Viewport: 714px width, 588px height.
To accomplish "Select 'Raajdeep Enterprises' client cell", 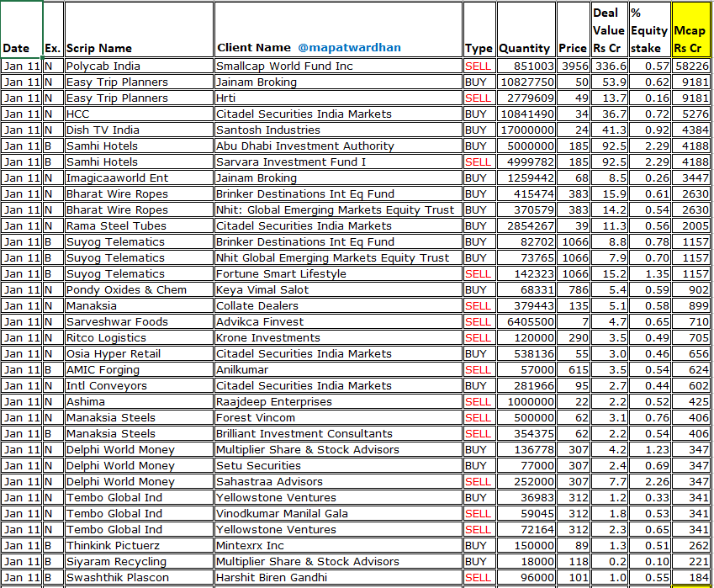I will pos(338,402).
